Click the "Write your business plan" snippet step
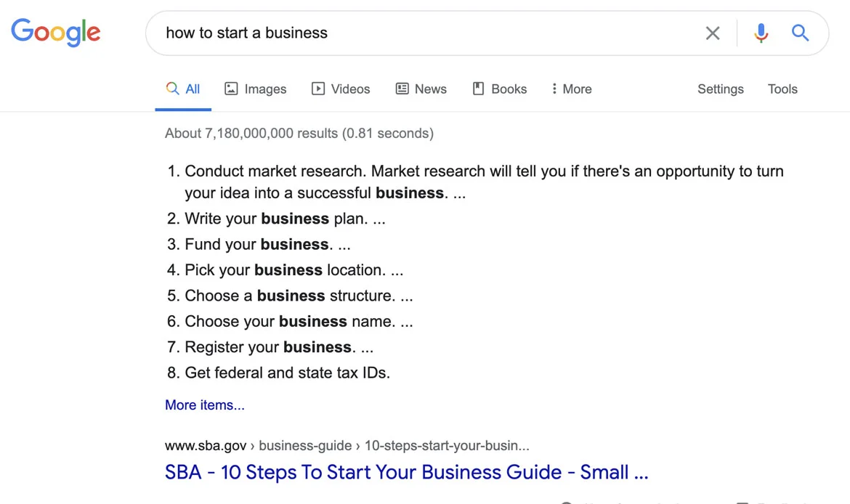This screenshot has width=850, height=504. 285,219
